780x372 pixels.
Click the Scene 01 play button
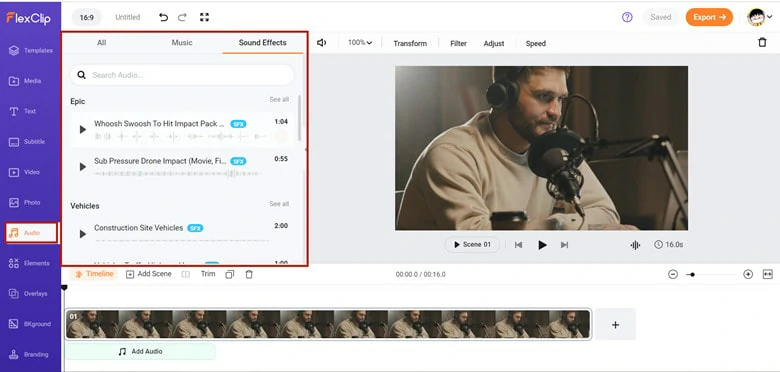point(472,245)
